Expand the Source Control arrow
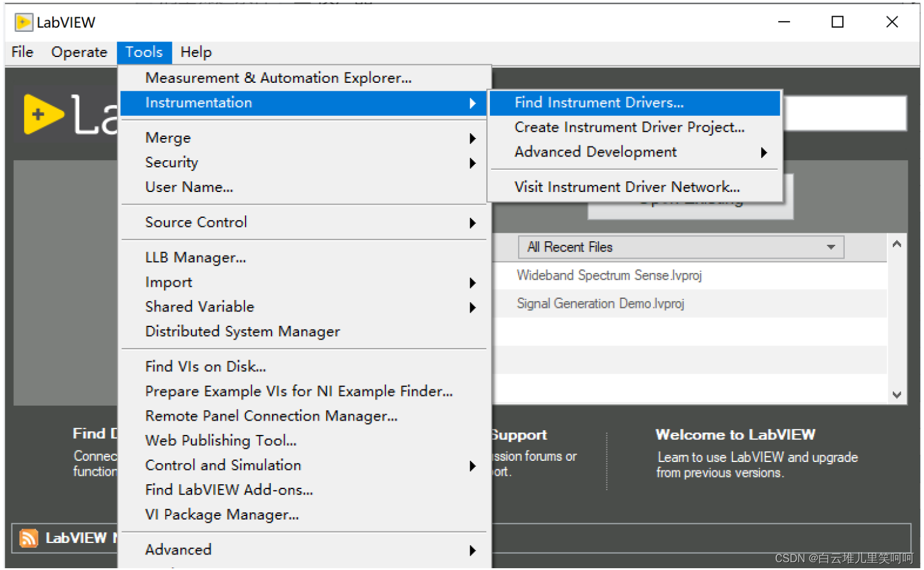 [473, 223]
